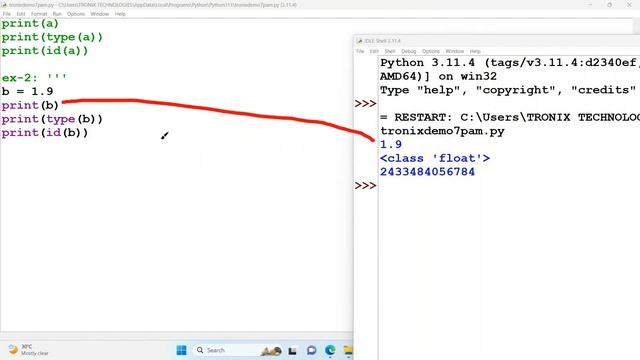
Task: Click the magnifier icon in the taskbar search
Action: pos(200,350)
